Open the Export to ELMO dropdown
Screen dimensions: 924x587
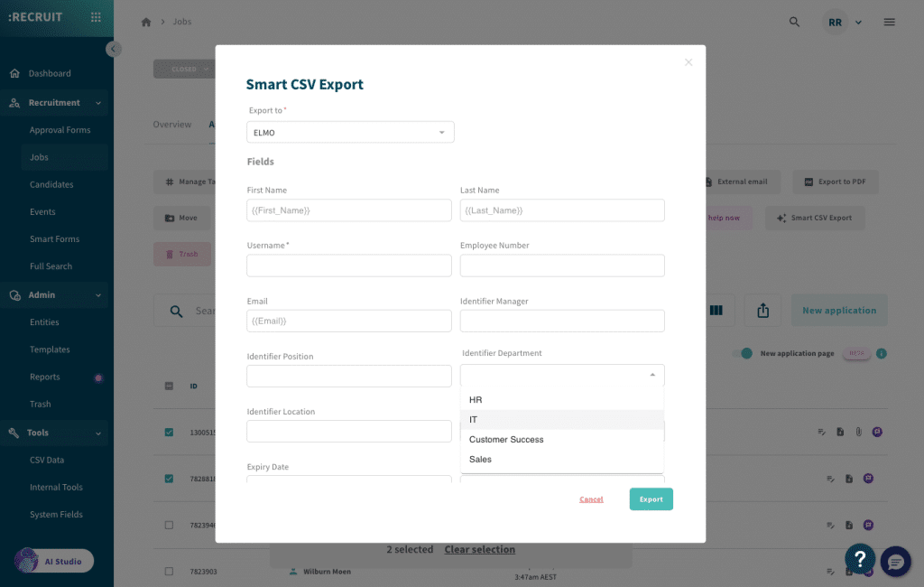click(x=350, y=131)
